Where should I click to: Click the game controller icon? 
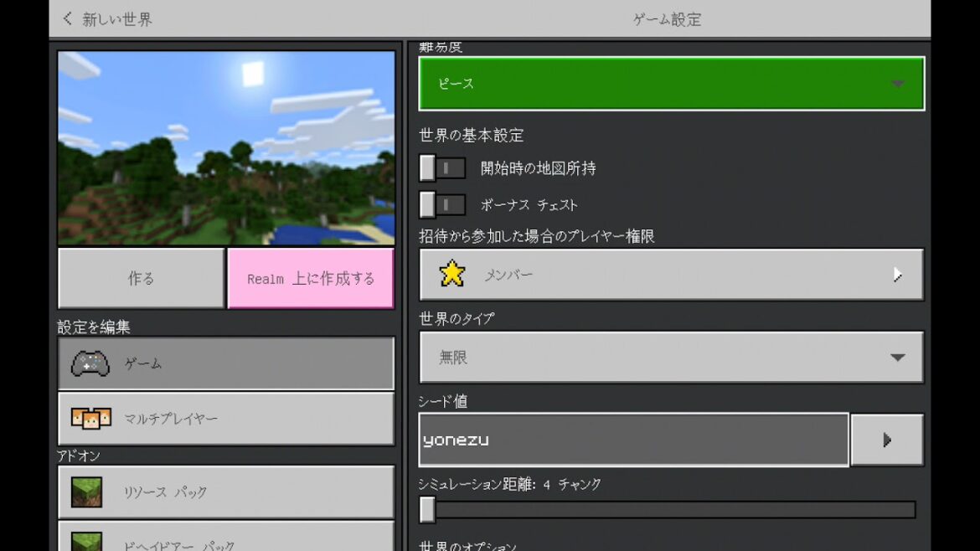point(90,363)
